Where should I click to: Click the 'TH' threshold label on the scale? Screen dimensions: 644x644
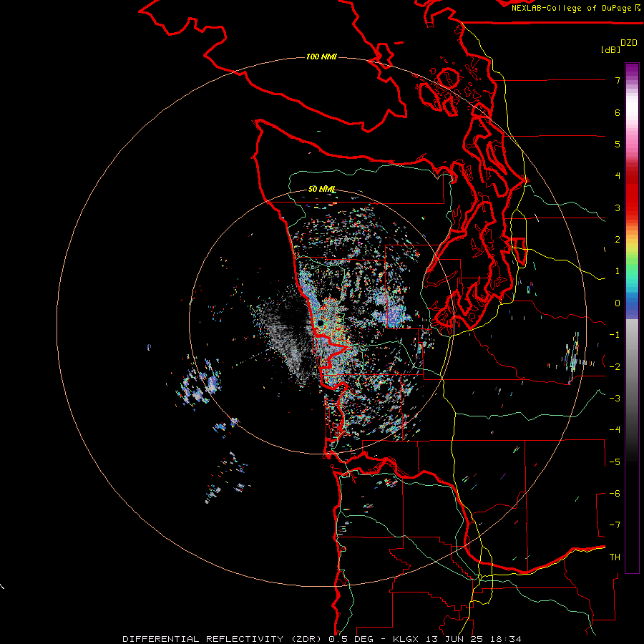click(x=615, y=557)
